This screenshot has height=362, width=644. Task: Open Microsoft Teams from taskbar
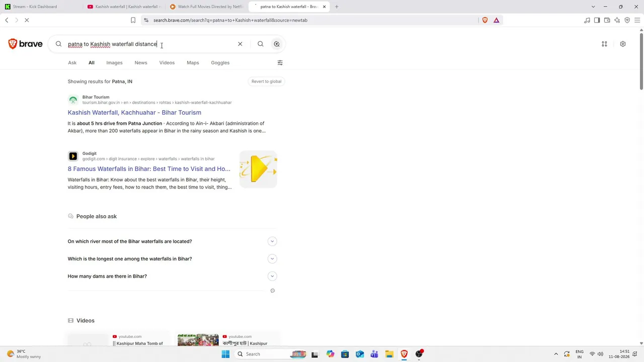374,354
